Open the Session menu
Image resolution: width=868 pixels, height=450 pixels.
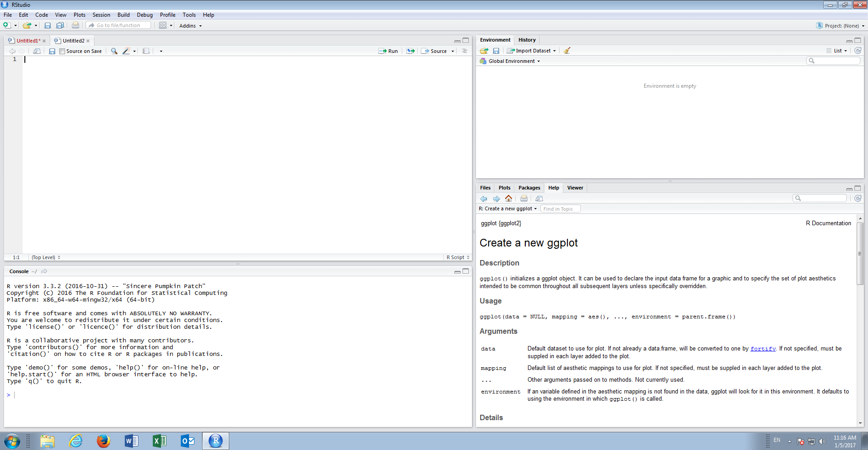click(101, 15)
